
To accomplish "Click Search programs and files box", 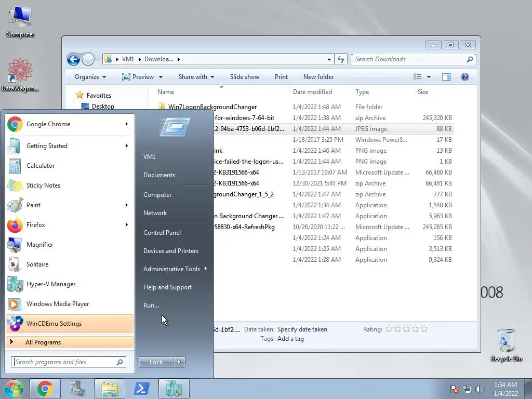I will coord(69,362).
